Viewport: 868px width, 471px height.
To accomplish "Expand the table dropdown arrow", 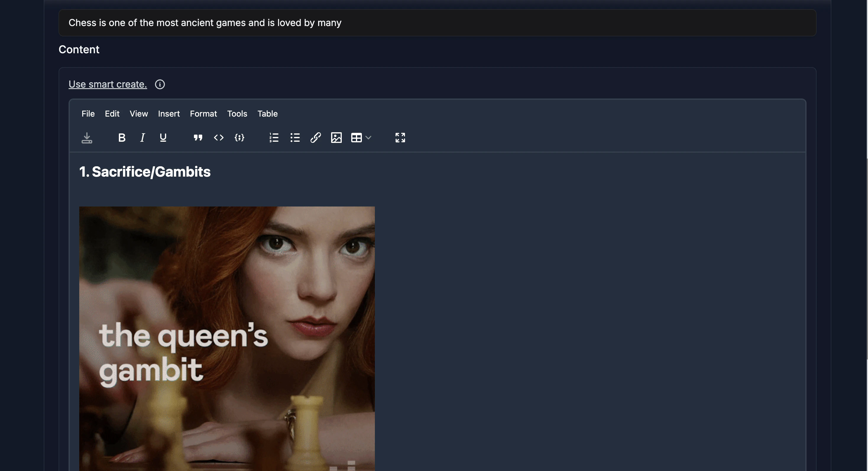I will click(x=368, y=138).
